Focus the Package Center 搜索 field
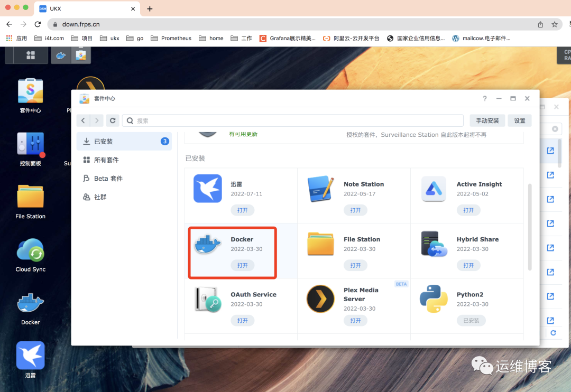571x392 pixels. [x=293, y=120]
